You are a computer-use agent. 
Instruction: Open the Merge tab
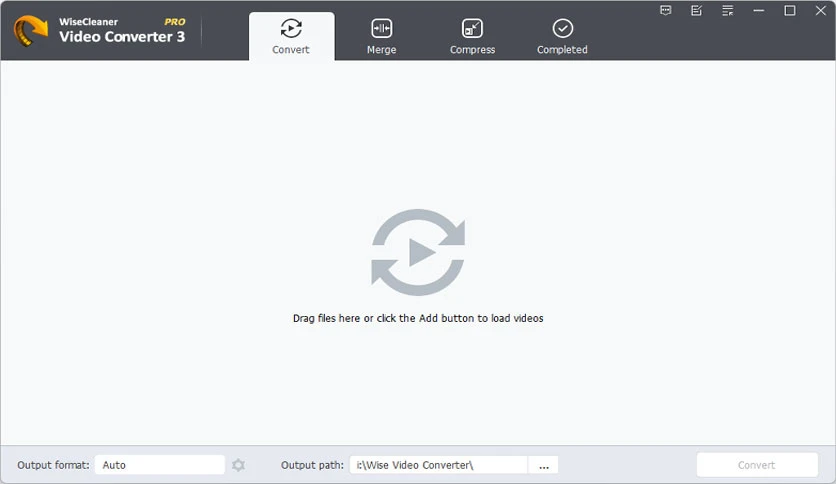(382, 36)
